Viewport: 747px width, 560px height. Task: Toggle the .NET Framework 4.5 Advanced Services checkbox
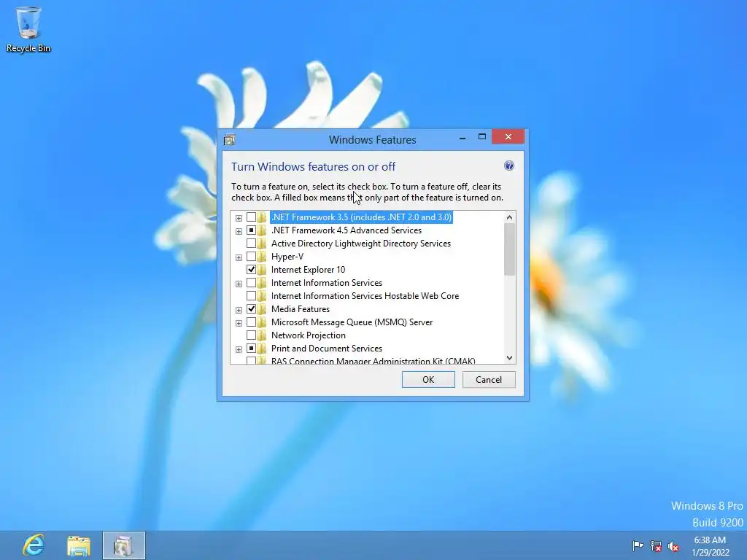[251, 230]
